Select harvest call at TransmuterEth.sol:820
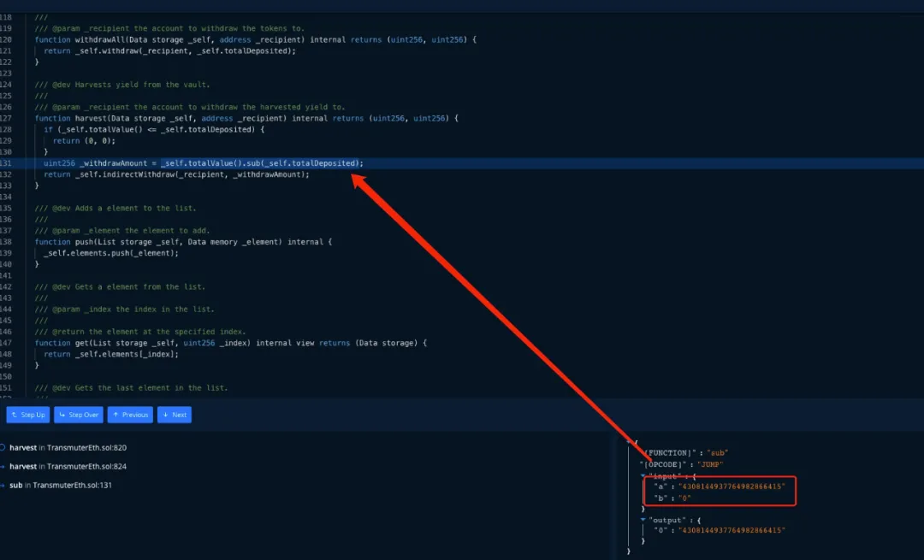Screen dimensions: 924x560 pos(68,447)
